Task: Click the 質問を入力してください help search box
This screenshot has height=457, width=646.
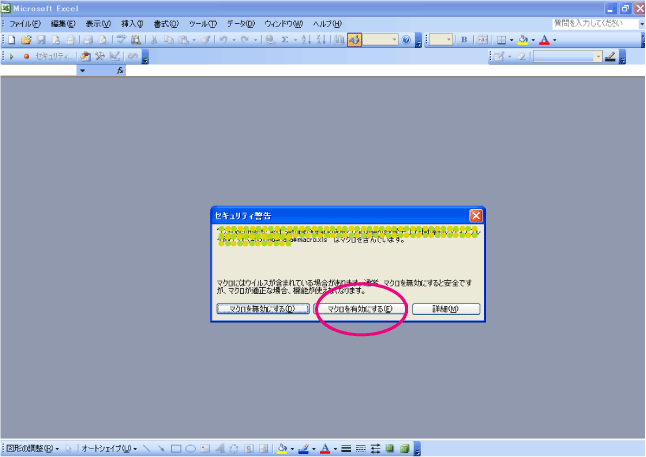Action: coord(590,22)
